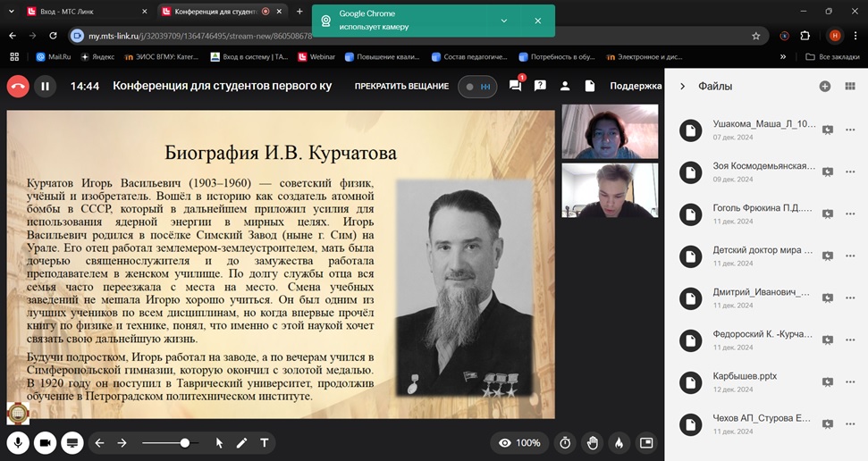This screenshot has width=868, height=461.
Task: Click the flame reaction icon
Action: point(619,443)
